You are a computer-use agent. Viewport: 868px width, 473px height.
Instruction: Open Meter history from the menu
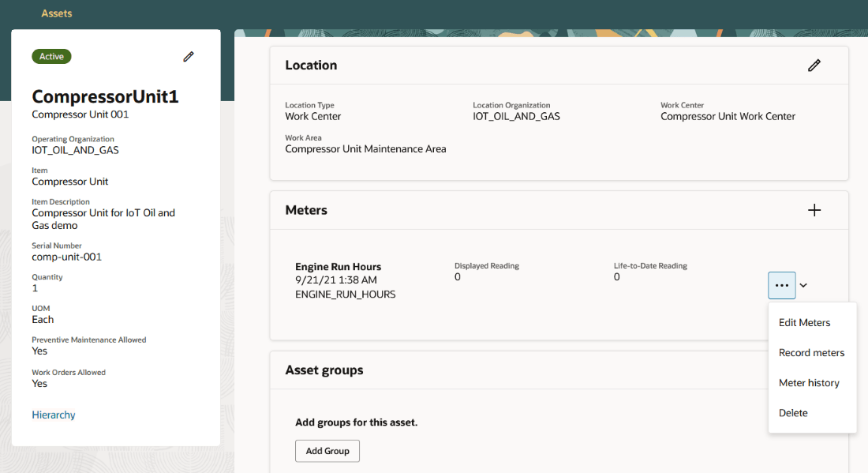tap(809, 382)
